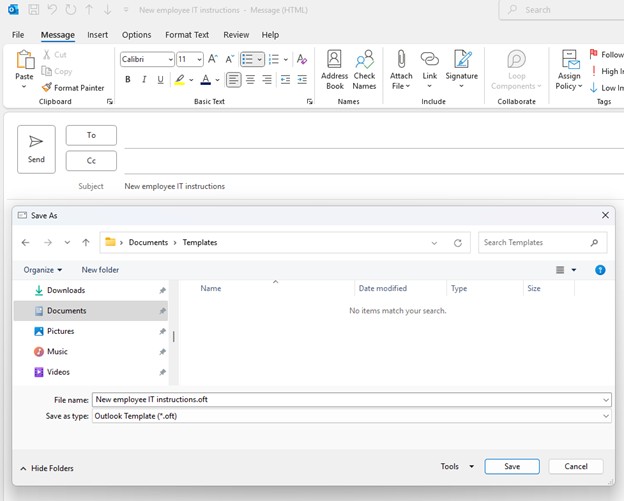The width and height of the screenshot is (624, 501).
Task: Switch to the Insert ribbon tab
Action: 97,35
